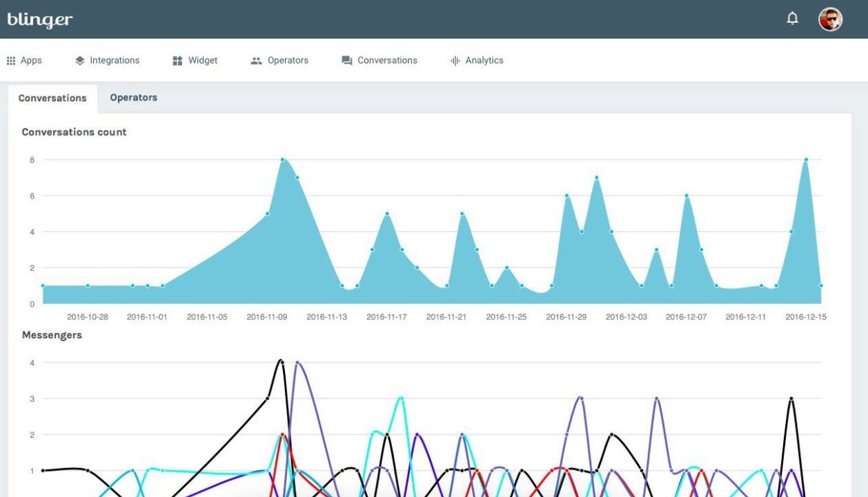Click the 2016-11-17 date label on the axis
Viewport: 868px width, 497px height.
386,317
